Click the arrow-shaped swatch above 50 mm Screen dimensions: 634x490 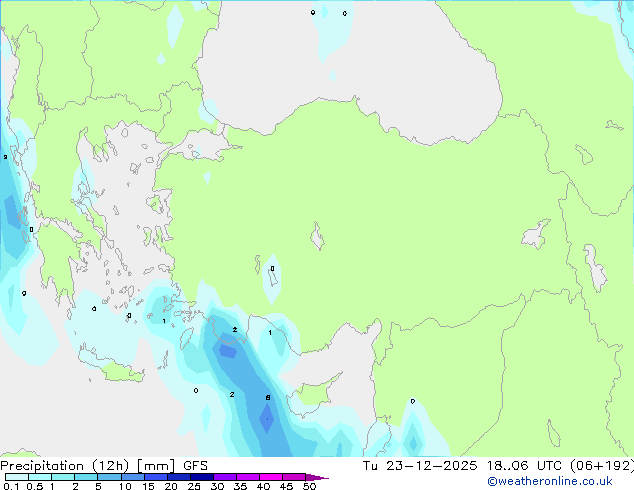coord(317,477)
